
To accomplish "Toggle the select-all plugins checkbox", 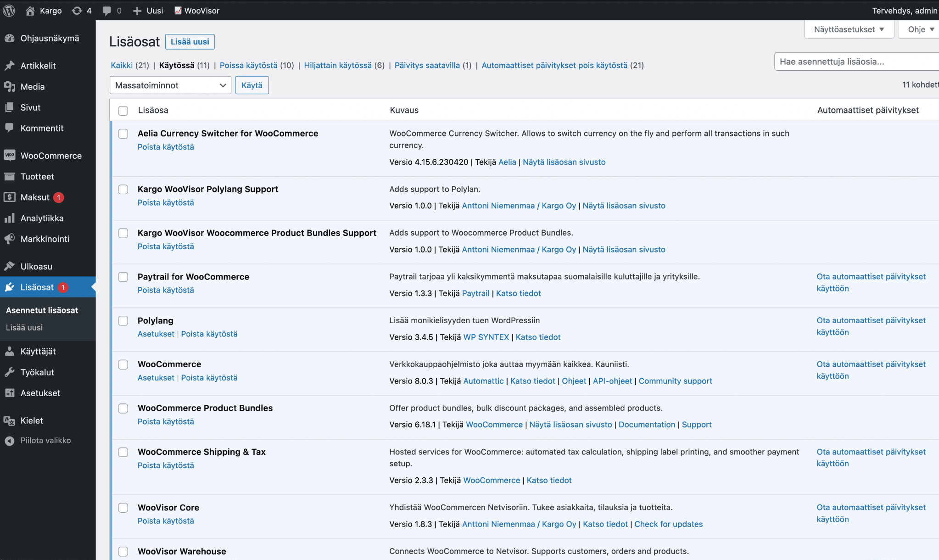I will [123, 111].
